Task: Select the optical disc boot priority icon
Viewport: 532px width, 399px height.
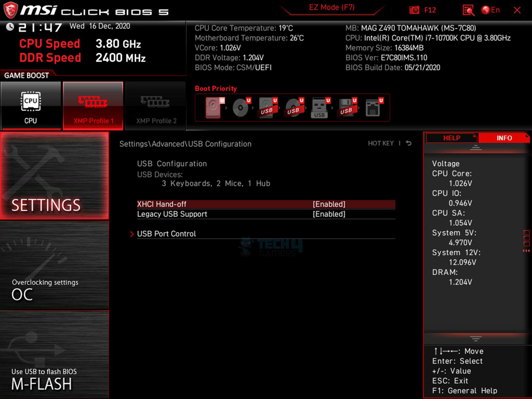Action: [x=241, y=108]
